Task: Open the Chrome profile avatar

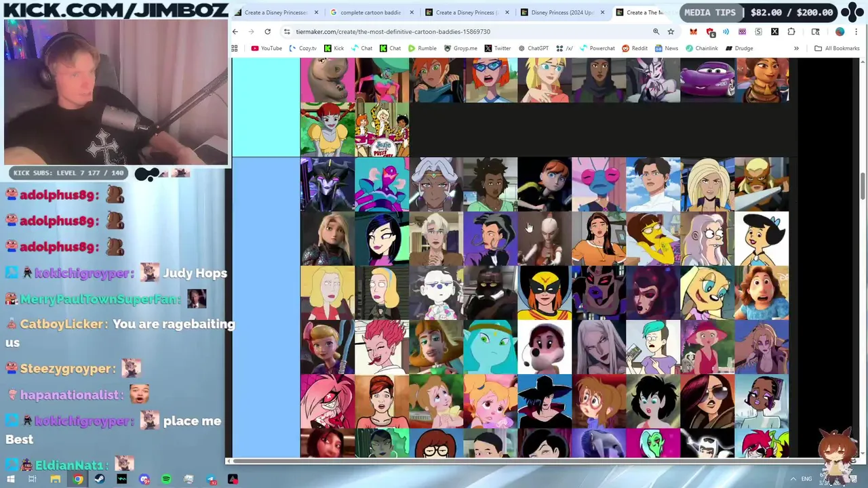Action: [x=840, y=32]
